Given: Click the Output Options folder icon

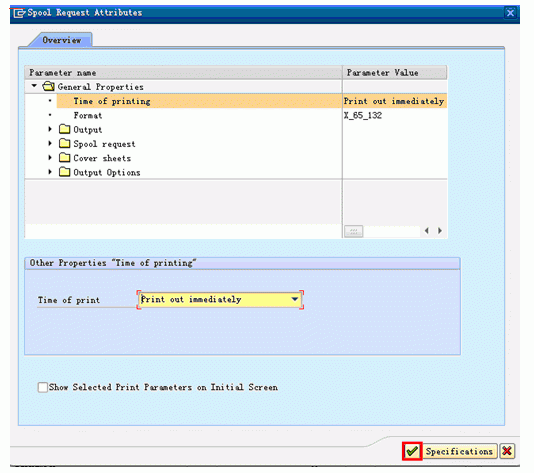Looking at the screenshot, I should pos(64,172).
